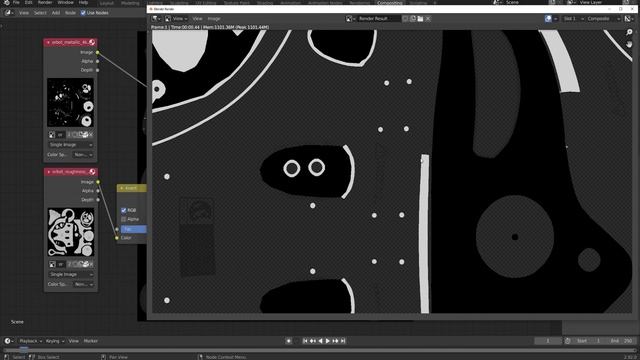Adjust the Invert node Fac slider
Image resolution: width=640 pixels, height=360 pixels.
[x=133, y=229]
